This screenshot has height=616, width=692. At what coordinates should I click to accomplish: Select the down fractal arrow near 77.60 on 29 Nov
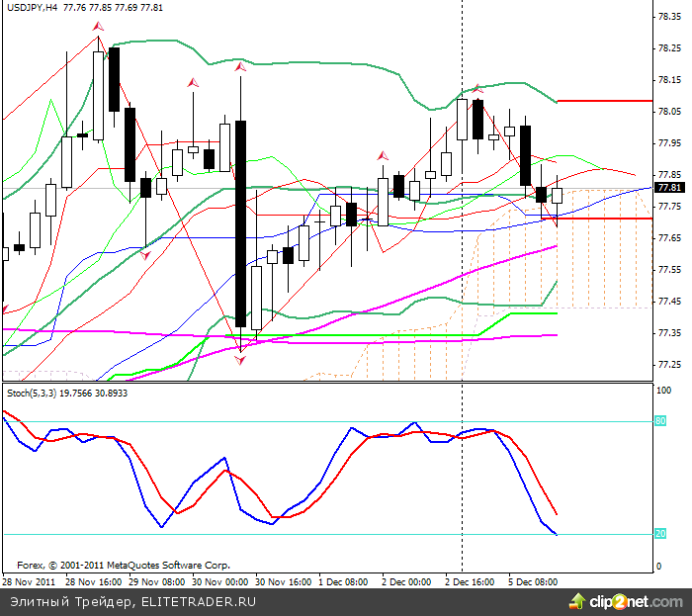coord(145,255)
